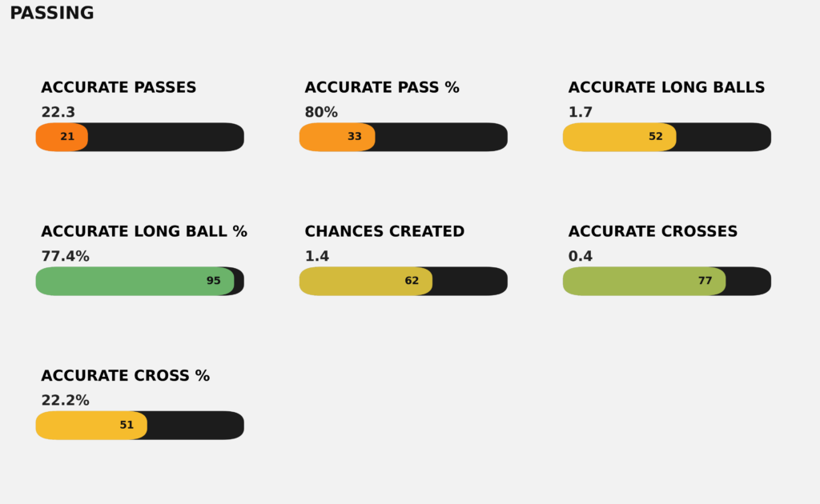820x504 pixels.
Task: Click the Accurate Pass % bar showing 33
Action: 337,137
